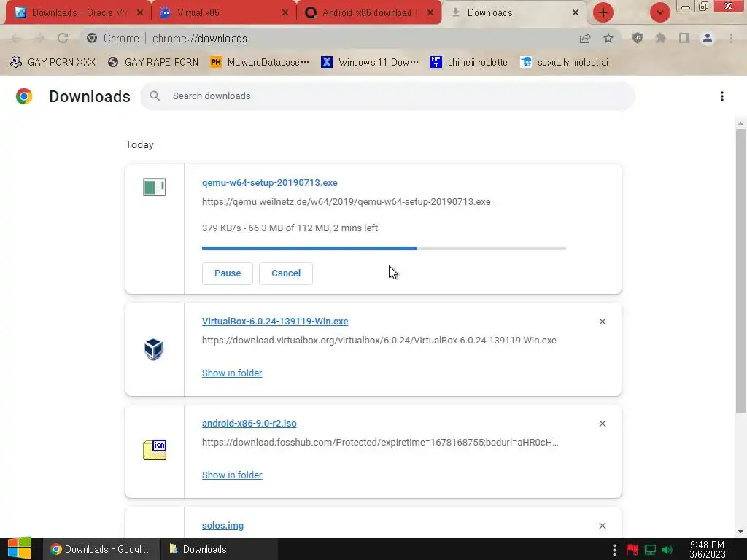Click the qemu download URL text

347,202
